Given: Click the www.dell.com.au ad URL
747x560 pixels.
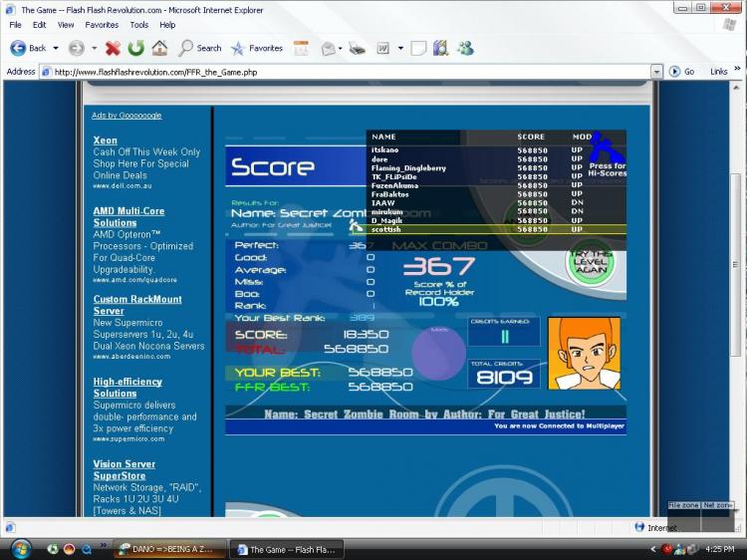Looking at the screenshot, I should [x=122, y=186].
